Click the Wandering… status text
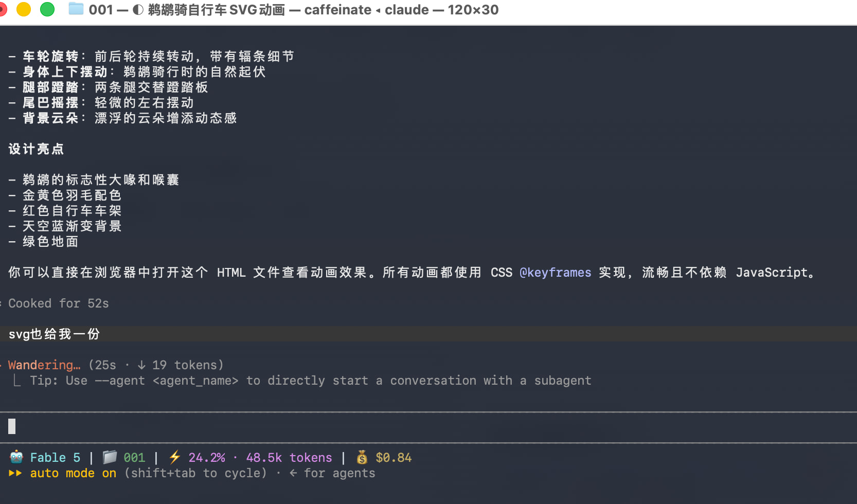This screenshot has width=857, height=504. [44, 365]
